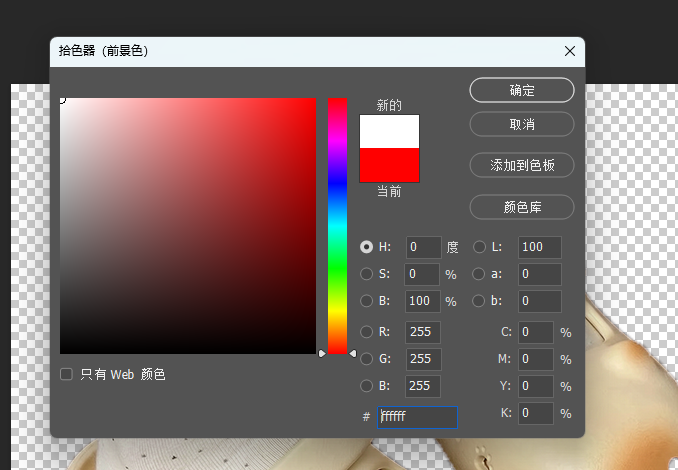
Task: Click the H hue degree input field
Action: click(424, 247)
